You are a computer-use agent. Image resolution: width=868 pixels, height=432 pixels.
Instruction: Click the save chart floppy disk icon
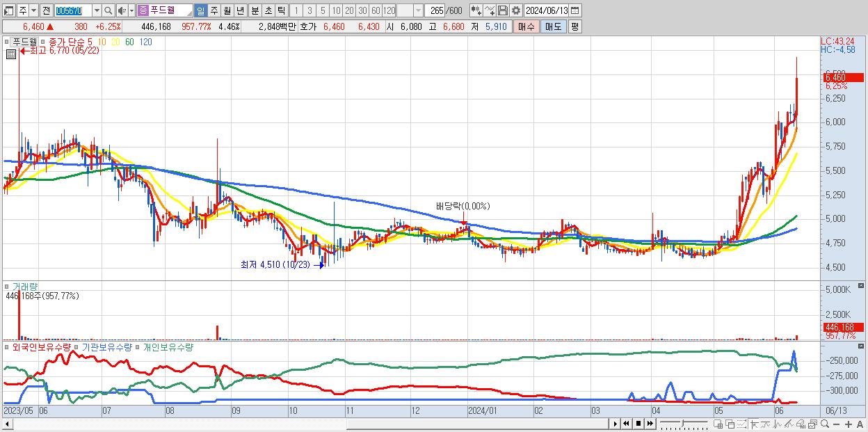503,10
